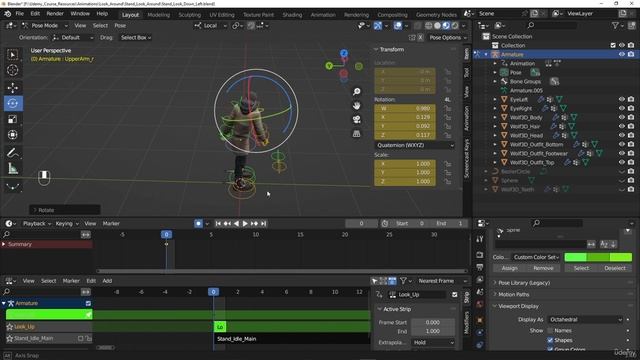Expand Motion Paths panel
The height and width of the screenshot is (360, 640).
coord(513,294)
